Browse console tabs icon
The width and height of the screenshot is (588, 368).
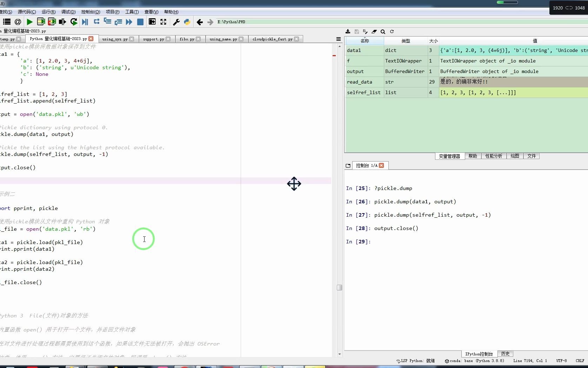(348, 165)
